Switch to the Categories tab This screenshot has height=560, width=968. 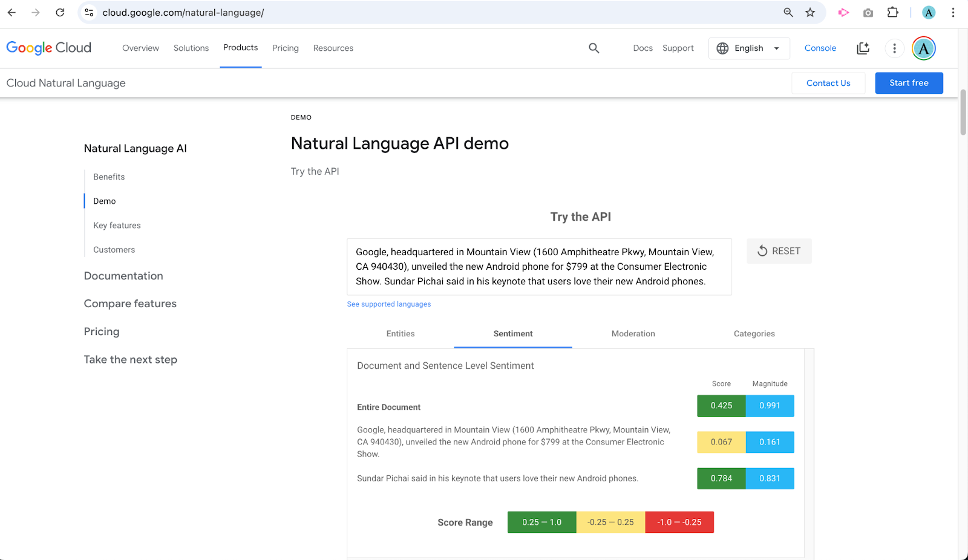tap(754, 334)
